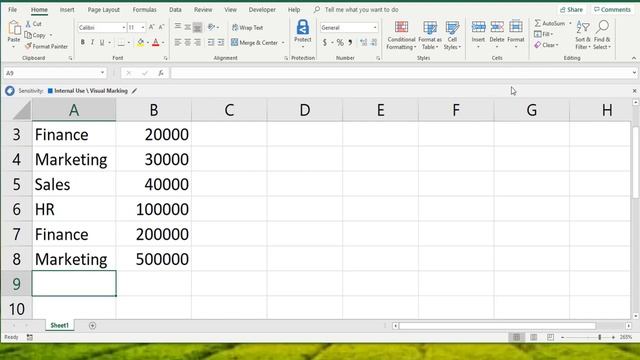Screen dimensions: 640x360
Task: Open Conditional Formatting menu
Action: [x=401, y=35]
